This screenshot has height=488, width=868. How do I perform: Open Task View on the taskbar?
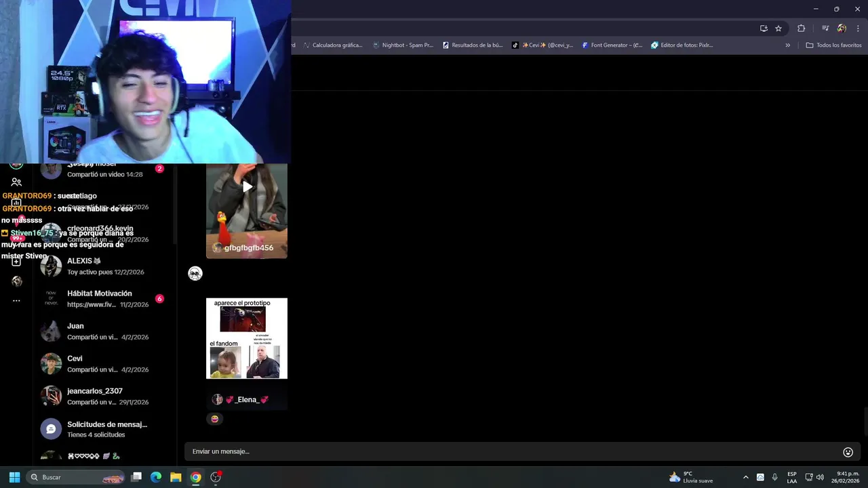(x=136, y=477)
